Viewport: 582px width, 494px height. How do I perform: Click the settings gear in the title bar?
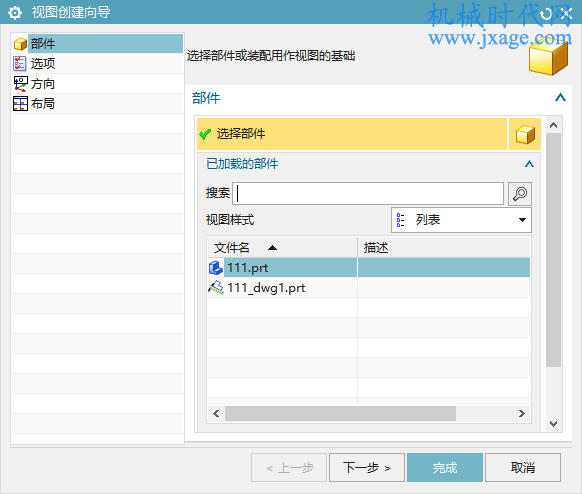point(15,13)
